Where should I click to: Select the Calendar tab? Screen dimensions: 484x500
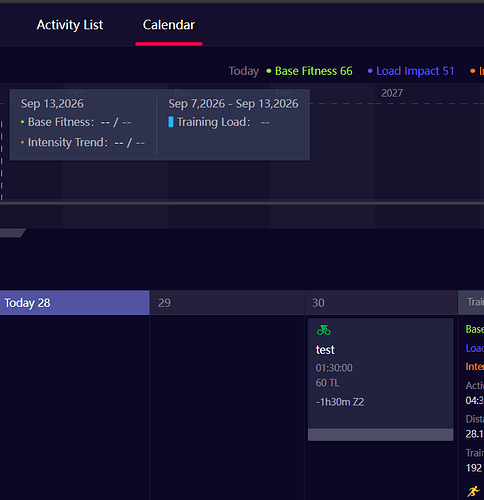pyautogui.click(x=169, y=25)
